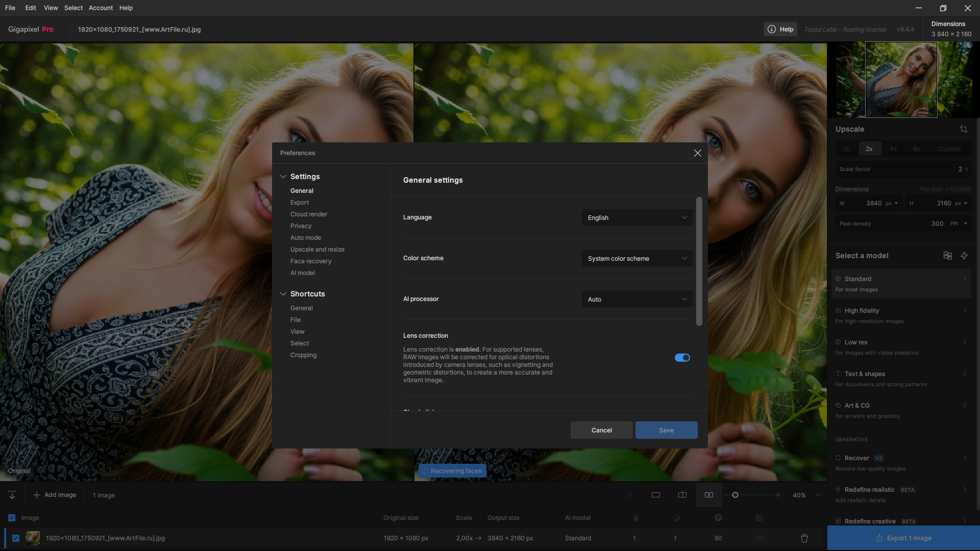Open the Account menu

click(101, 8)
